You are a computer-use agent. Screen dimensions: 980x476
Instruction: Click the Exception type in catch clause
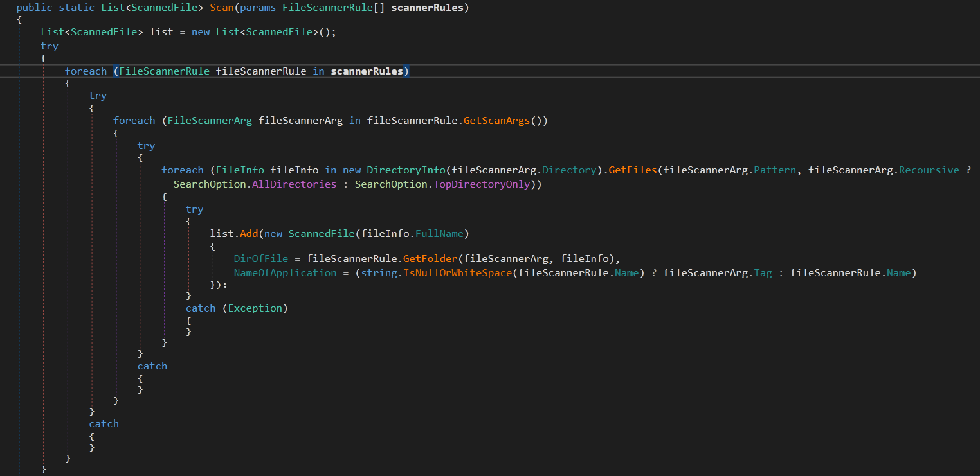255,308
